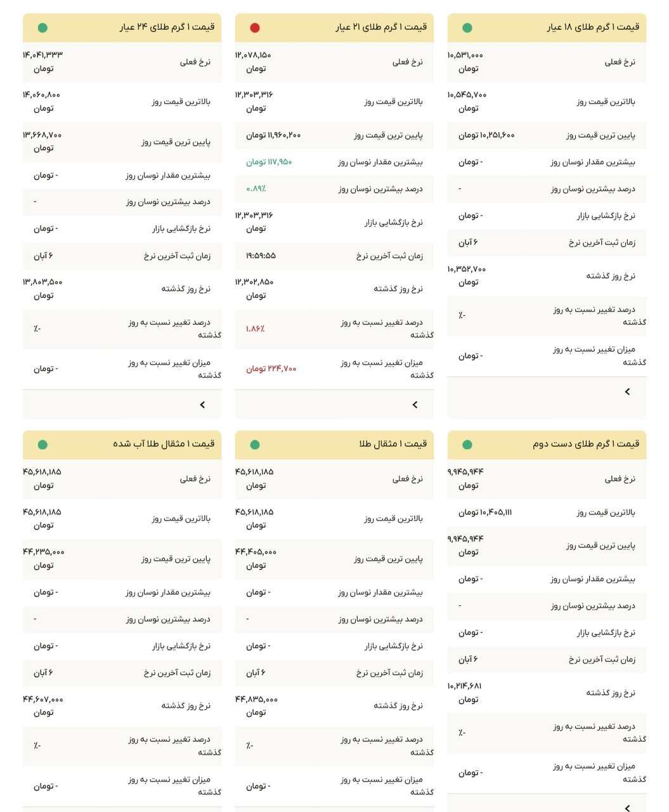Click the green status dot on 18 عیار card
Image resolution: width=669 pixels, height=812 pixels.
tap(469, 28)
